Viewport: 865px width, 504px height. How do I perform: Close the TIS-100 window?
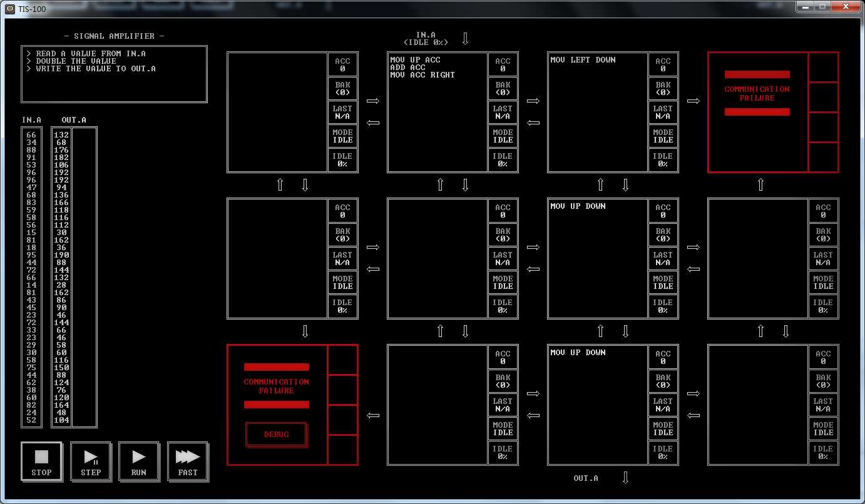[x=846, y=6]
